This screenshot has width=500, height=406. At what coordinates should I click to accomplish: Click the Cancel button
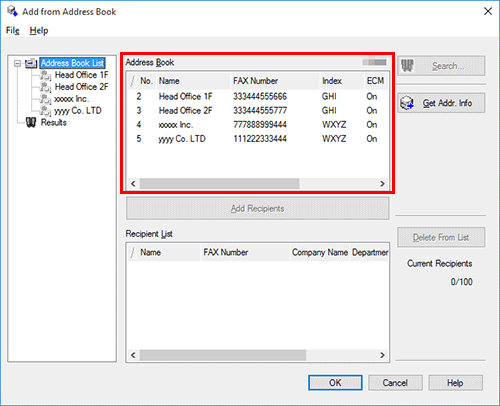395,383
